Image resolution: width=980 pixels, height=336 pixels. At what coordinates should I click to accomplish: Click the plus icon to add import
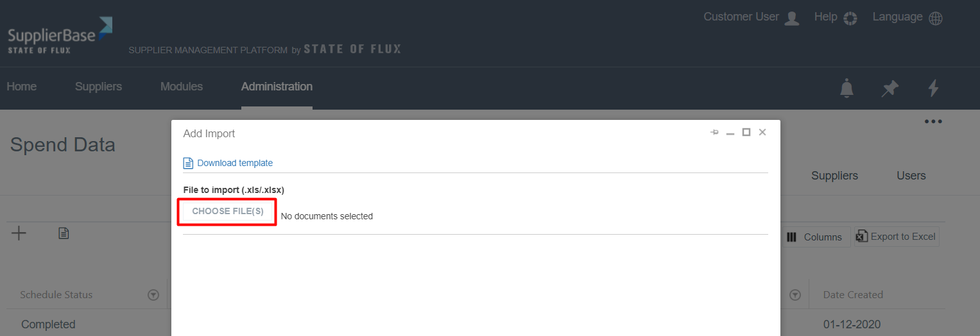(x=19, y=233)
